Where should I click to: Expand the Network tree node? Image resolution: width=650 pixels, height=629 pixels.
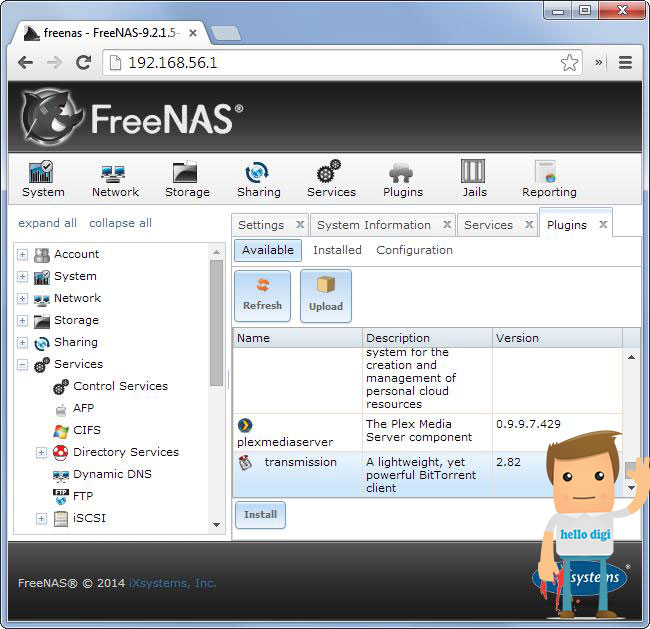click(x=22, y=299)
